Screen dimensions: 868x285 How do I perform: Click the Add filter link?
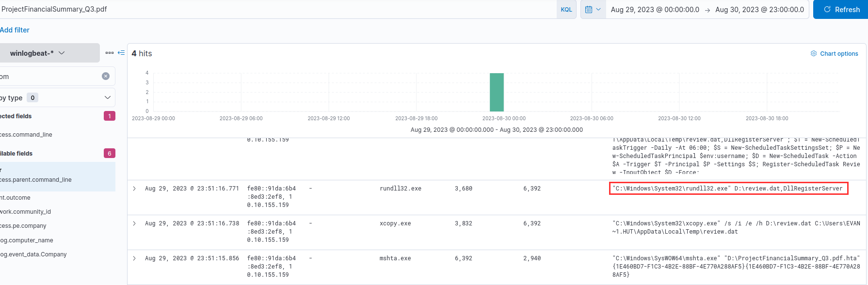15,30
